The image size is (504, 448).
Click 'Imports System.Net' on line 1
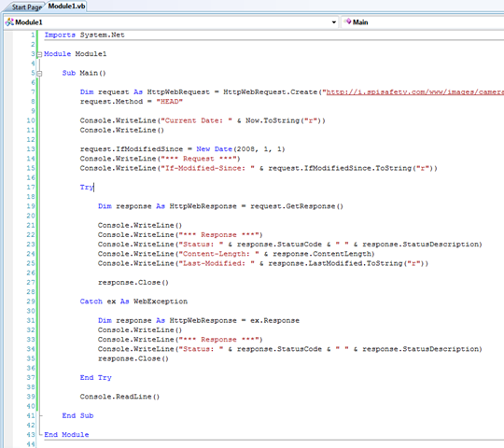pos(84,35)
